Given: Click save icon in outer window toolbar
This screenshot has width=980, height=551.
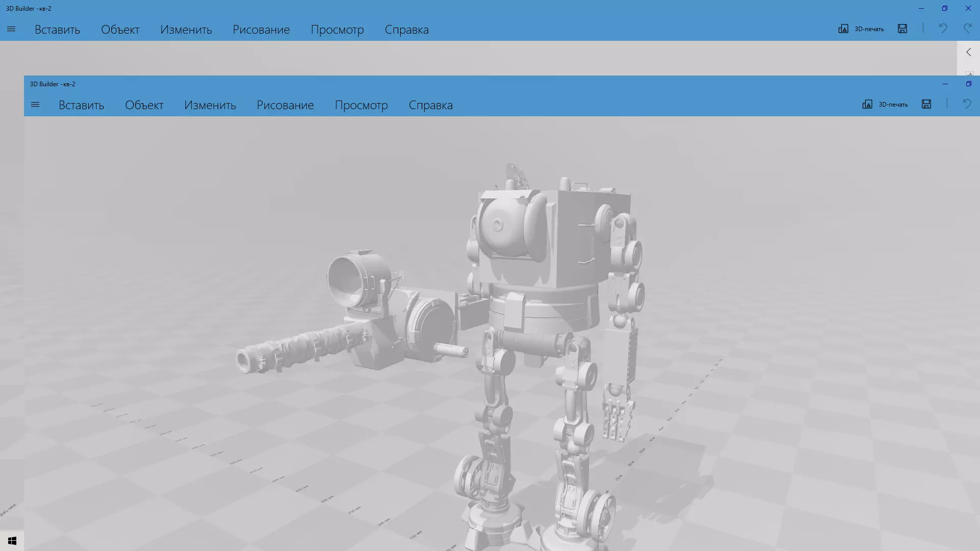Looking at the screenshot, I should 902,29.
